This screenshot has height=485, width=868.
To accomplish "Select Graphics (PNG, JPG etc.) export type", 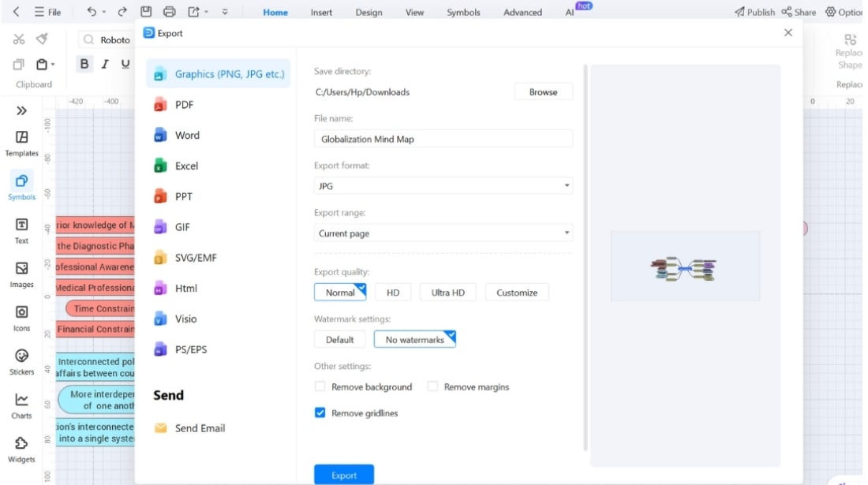I will point(218,74).
